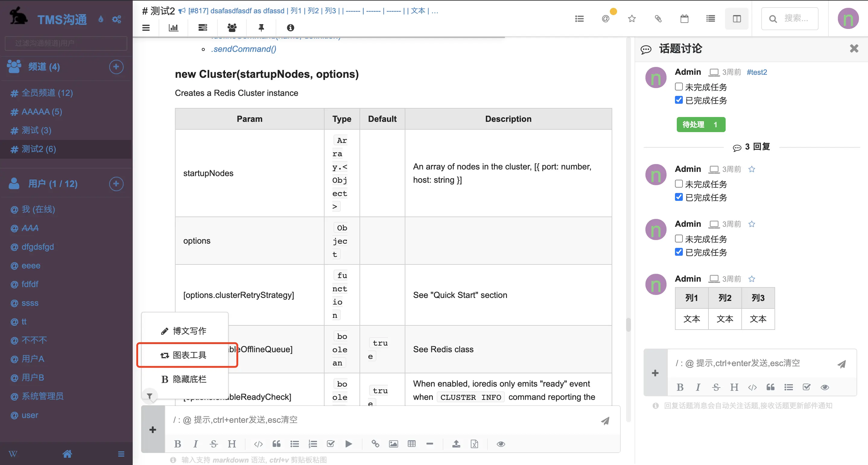The height and width of the screenshot is (465, 868).
Task: Open bar chart statistics icon
Action: [x=173, y=28]
